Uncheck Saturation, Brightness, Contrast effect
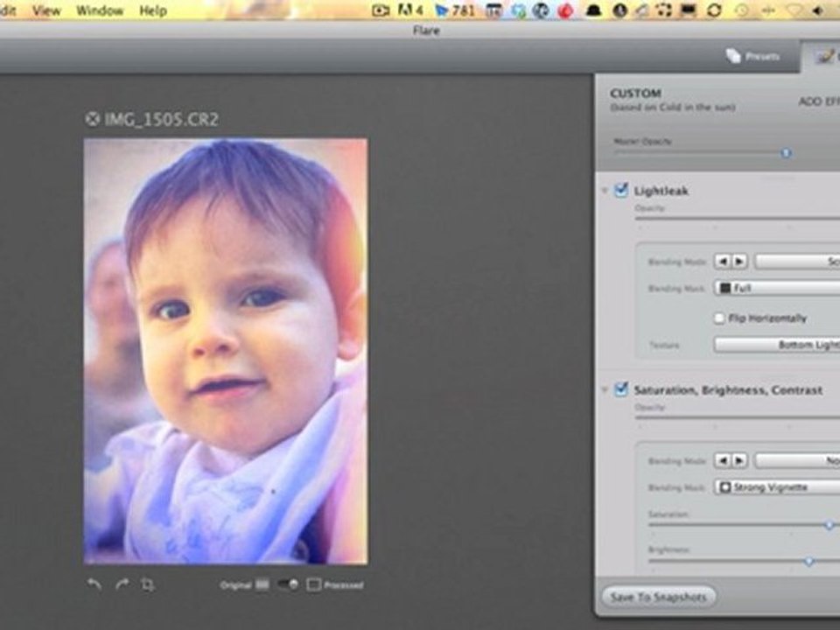The image size is (840, 630). click(x=621, y=388)
